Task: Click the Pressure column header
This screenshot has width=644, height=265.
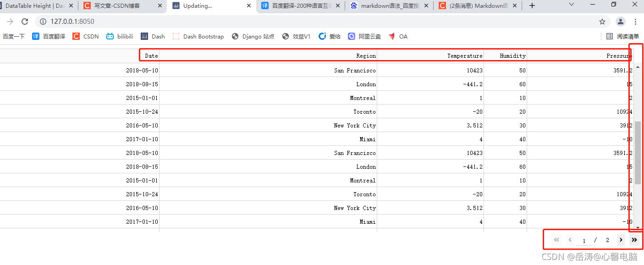Action: tap(580, 55)
